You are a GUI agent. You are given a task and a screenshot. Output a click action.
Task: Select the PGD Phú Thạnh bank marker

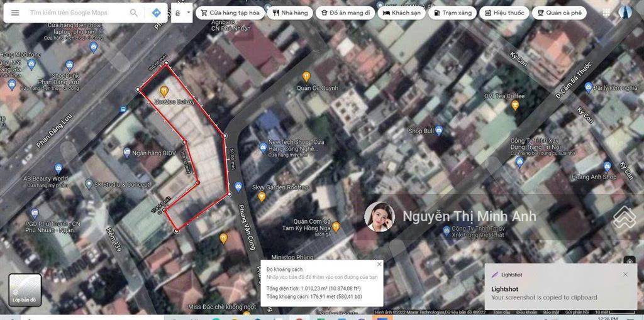[x=35, y=212]
